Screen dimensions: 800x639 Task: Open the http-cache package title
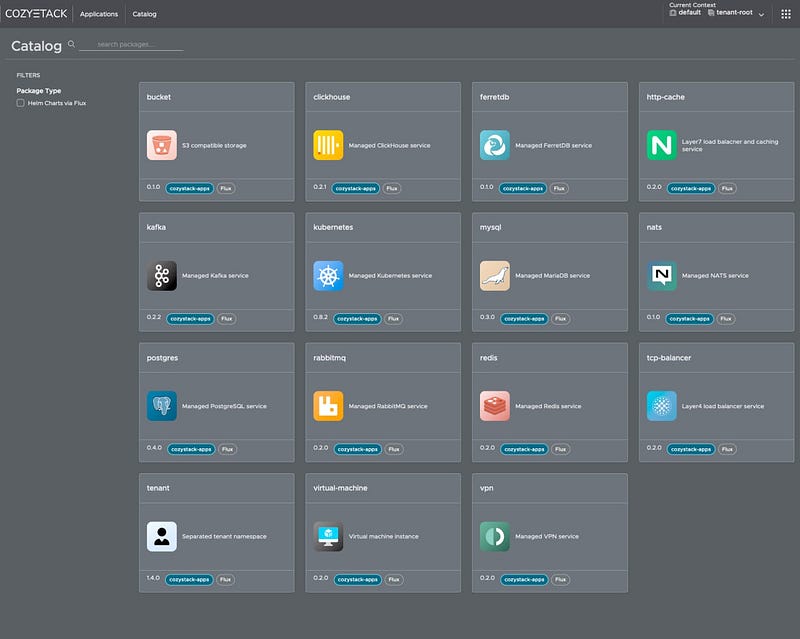[x=665, y=97]
